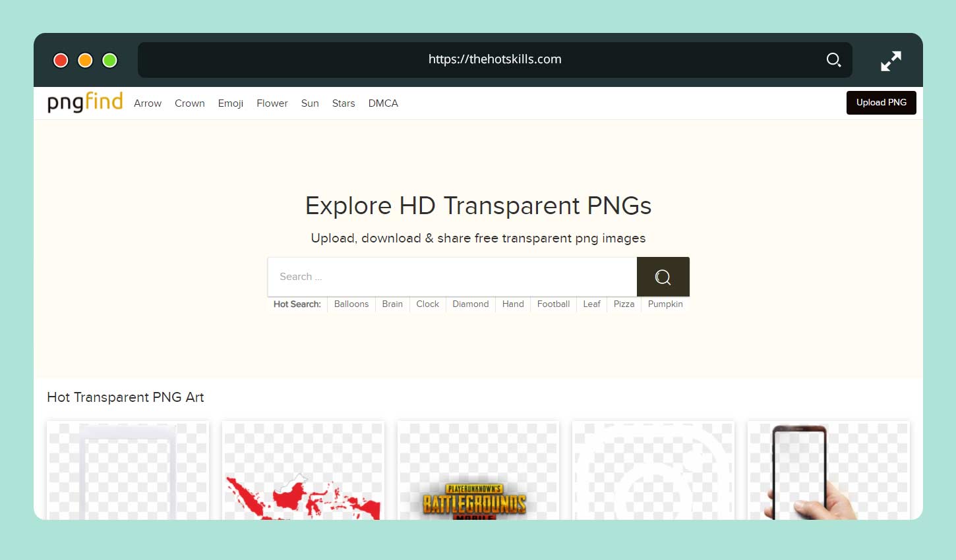Click the Upload PNG button
The height and width of the screenshot is (560, 956).
(x=881, y=102)
